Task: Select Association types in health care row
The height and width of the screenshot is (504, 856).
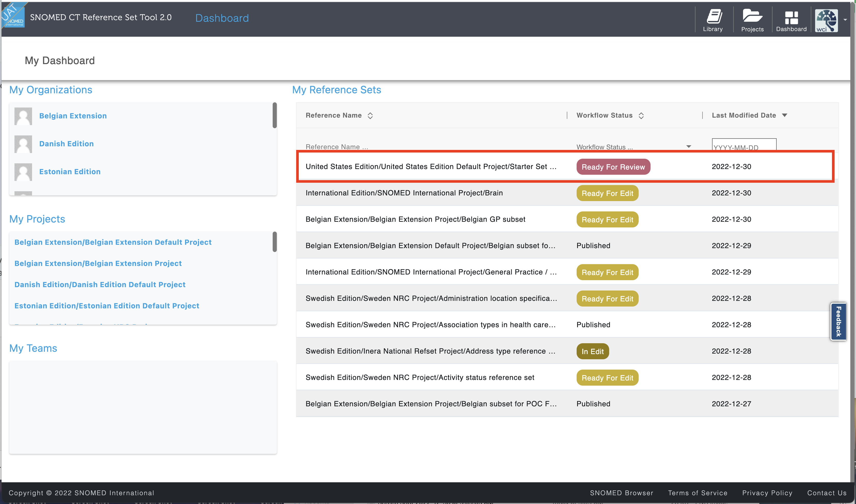Action: click(567, 325)
